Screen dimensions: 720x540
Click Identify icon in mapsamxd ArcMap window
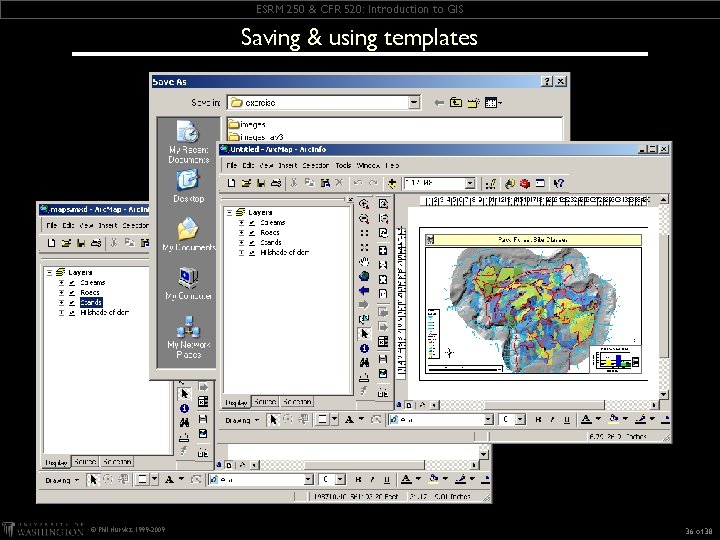184,408
